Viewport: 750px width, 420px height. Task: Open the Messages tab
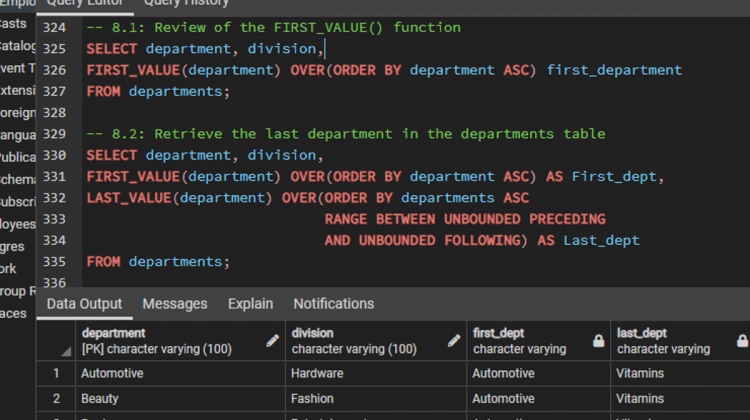pyautogui.click(x=175, y=304)
